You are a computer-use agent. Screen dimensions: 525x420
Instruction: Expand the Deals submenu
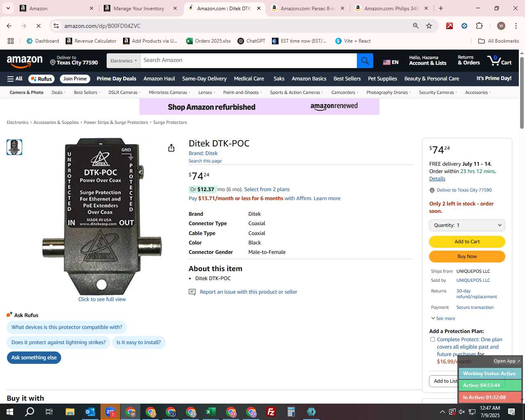tap(59, 92)
